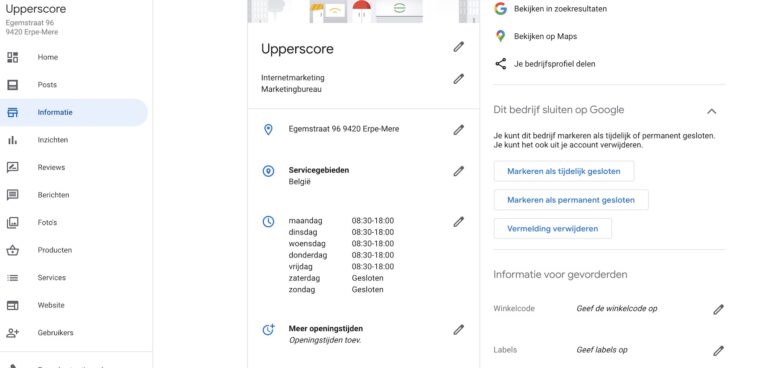The height and width of the screenshot is (368, 768).
Task: Click the Services list icon
Action: click(12, 278)
